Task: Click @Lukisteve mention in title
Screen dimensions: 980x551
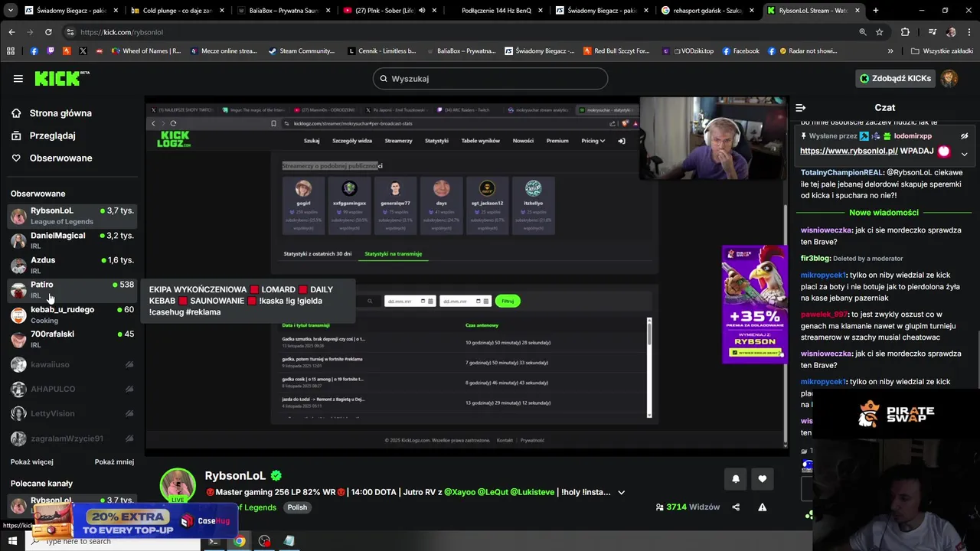Action: (532, 492)
